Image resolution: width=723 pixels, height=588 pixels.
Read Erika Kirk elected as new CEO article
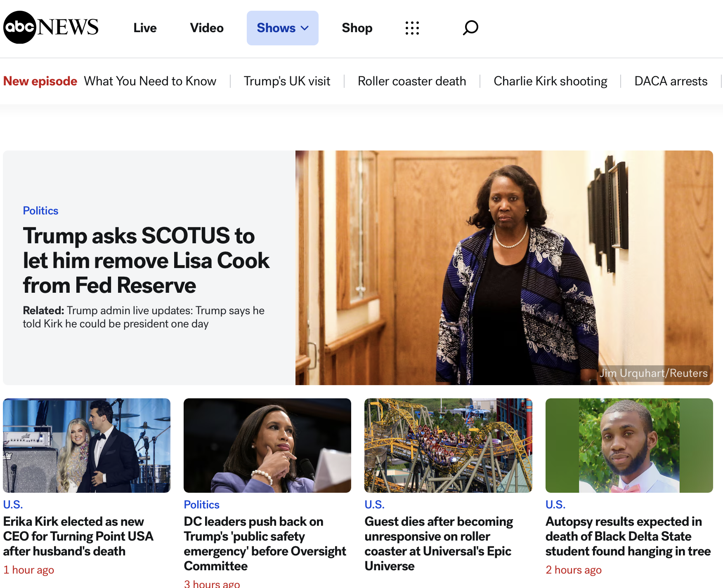point(78,536)
